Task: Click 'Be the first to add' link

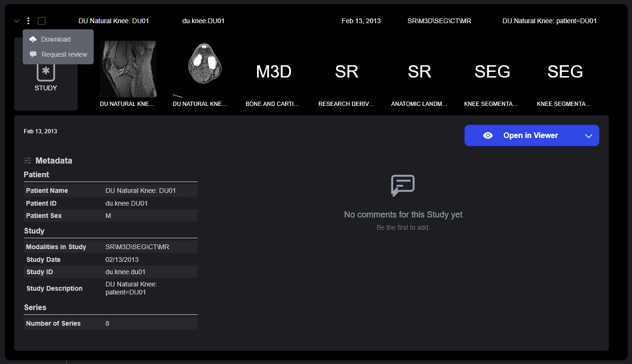Action: [x=403, y=227]
